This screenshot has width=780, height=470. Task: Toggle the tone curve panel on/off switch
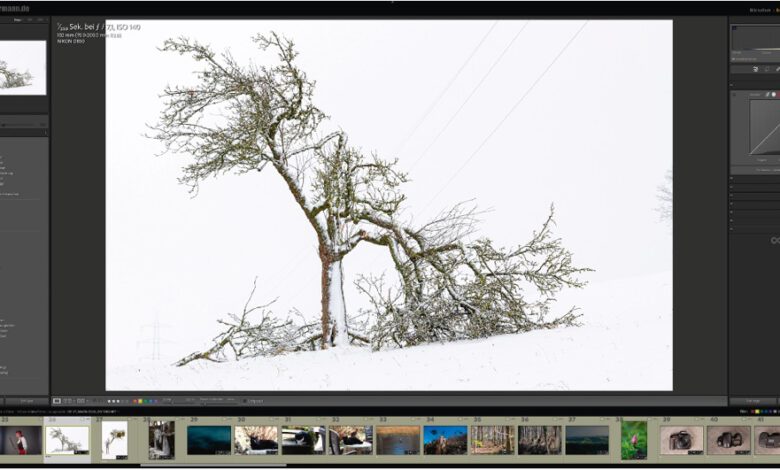734,94
